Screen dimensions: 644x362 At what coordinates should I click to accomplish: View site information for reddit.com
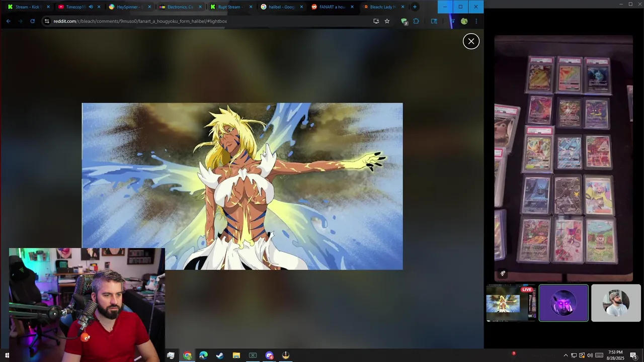click(47, 21)
